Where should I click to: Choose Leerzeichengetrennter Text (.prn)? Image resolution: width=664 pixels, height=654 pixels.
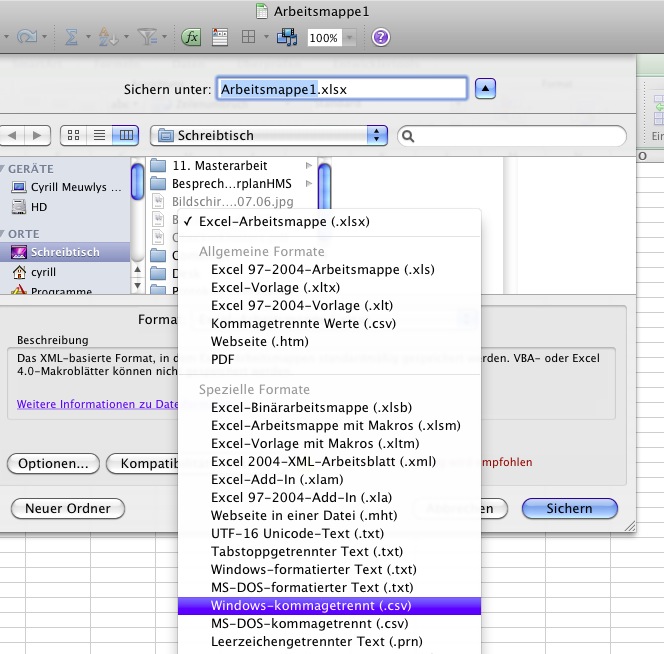pos(329,642)
